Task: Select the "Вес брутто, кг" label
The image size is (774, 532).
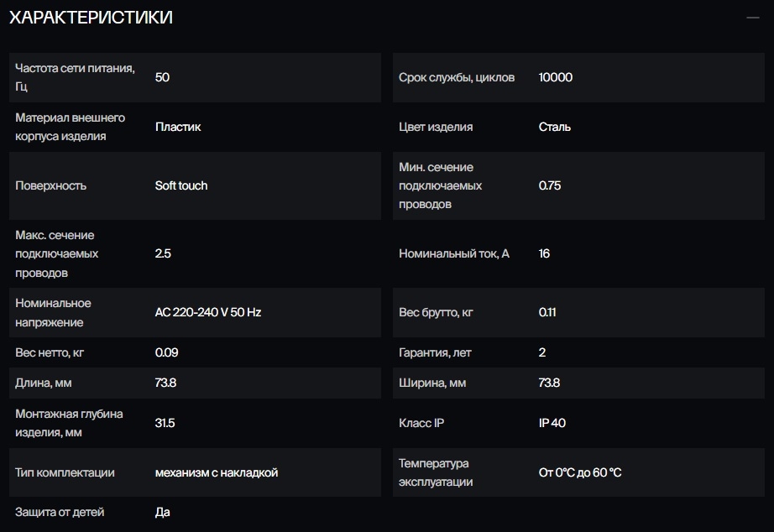Action: click(436, 312)
